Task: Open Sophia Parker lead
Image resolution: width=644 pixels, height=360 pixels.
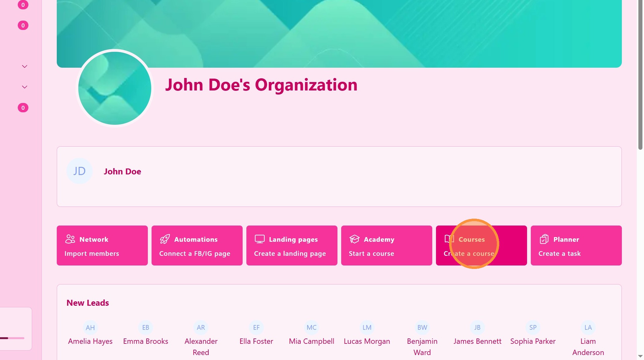Action: pyautogui.click(x=533, y=341)
